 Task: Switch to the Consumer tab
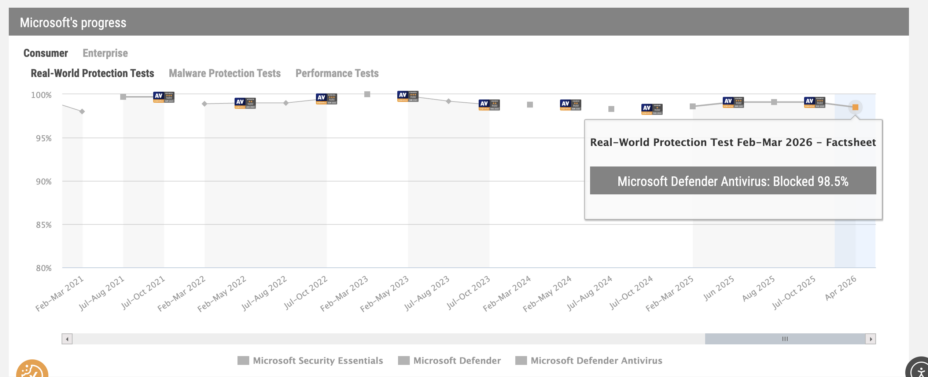tap(46, 53)
